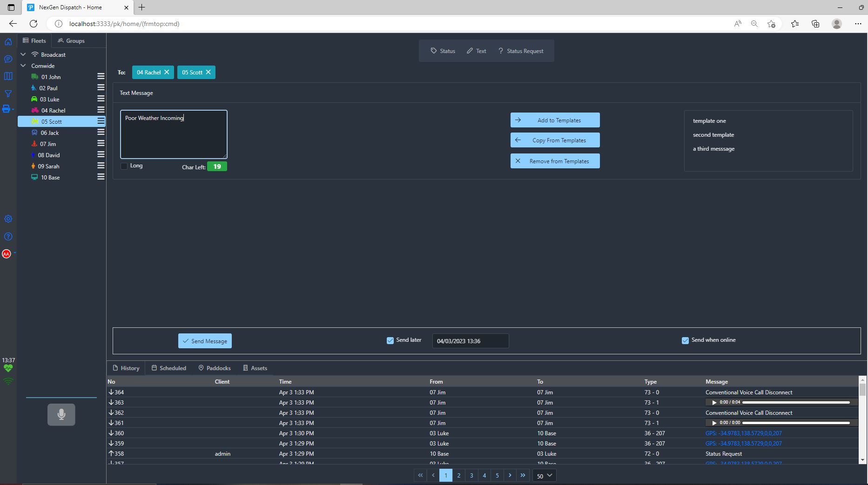Jump to last history page
This screenshot has height=485, width=868.
click(x=523, y=475)
